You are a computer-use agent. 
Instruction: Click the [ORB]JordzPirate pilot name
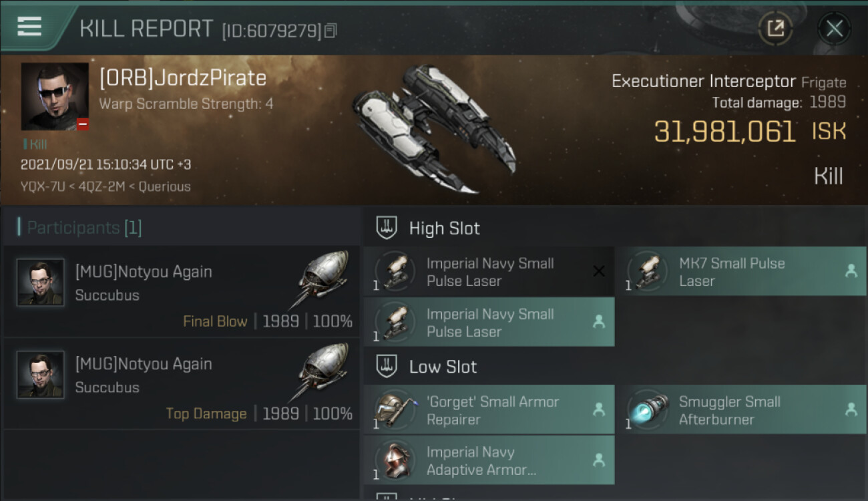[183, 78]
